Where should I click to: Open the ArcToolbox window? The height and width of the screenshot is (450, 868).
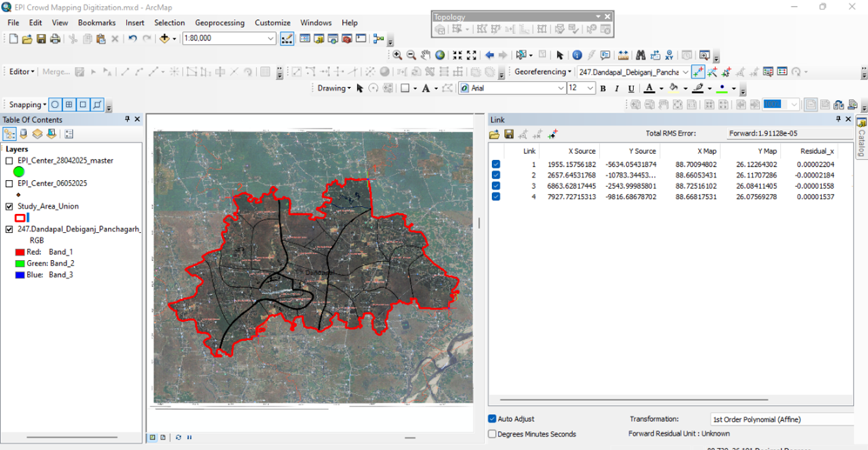coord(346,38)
